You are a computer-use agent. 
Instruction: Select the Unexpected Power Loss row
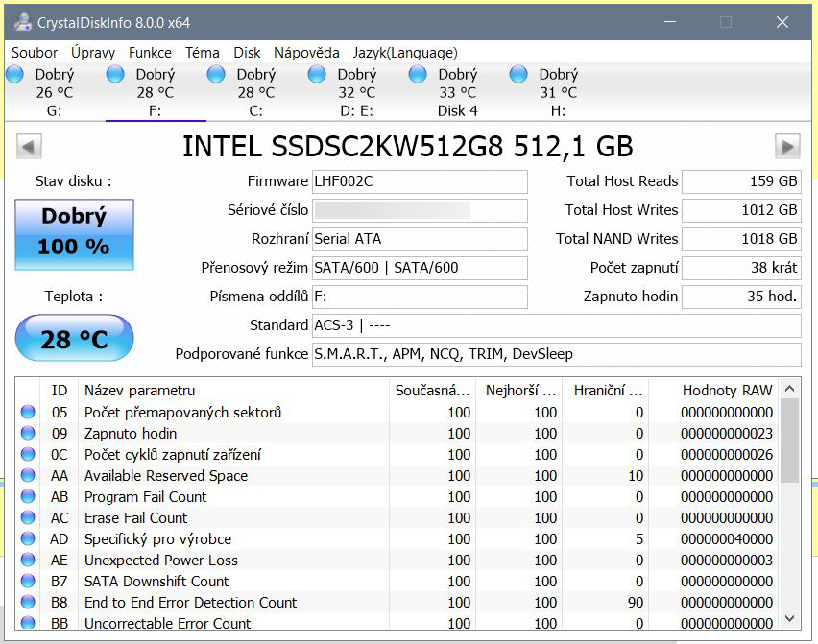tap(160, 561)
